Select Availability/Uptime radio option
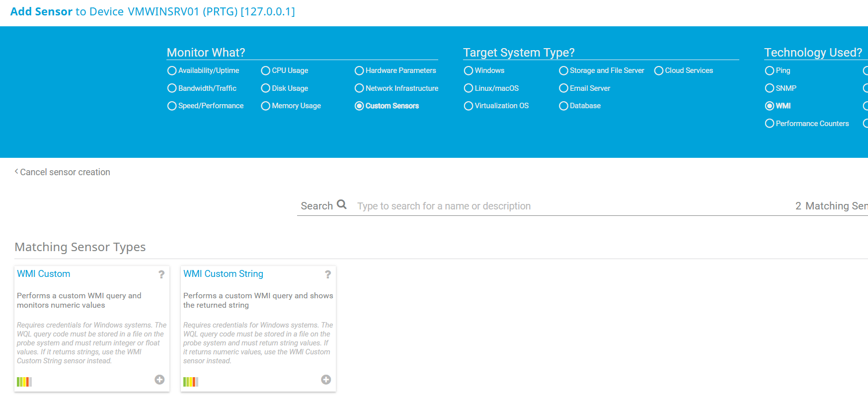 tap(172, 70)
